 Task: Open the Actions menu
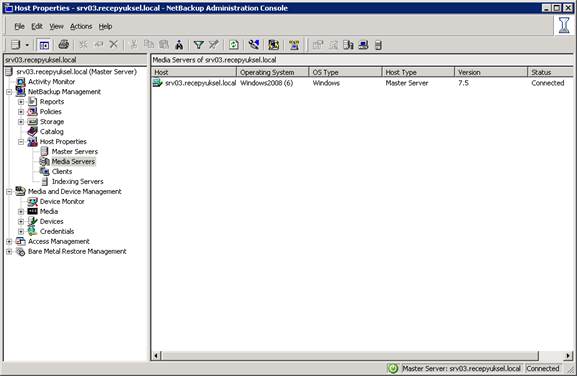pyautogui.click(x=81, y=26)
